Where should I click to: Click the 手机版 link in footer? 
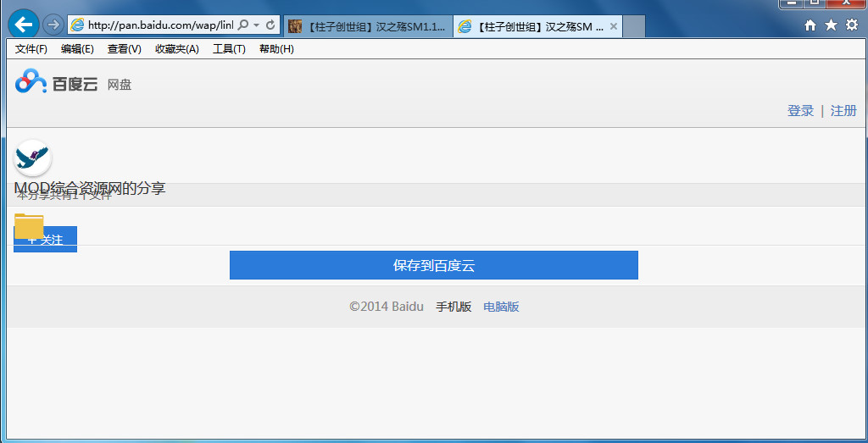453,307
